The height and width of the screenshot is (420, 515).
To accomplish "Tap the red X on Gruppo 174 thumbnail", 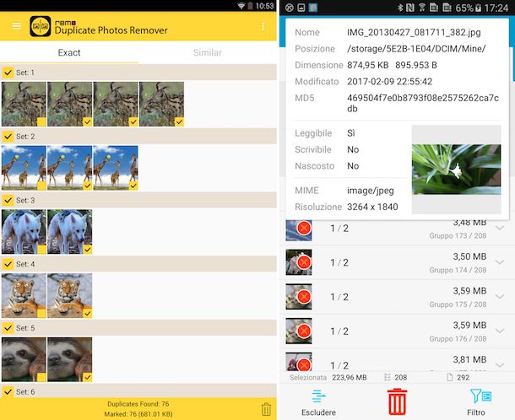I will tap(304, 262).
